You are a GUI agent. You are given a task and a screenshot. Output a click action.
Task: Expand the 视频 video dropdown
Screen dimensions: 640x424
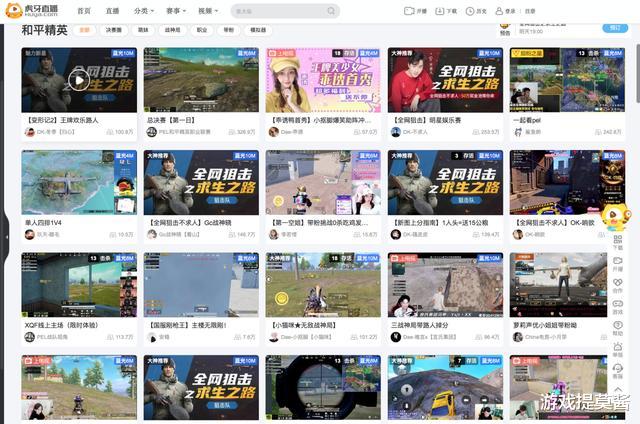coord(208,11)
